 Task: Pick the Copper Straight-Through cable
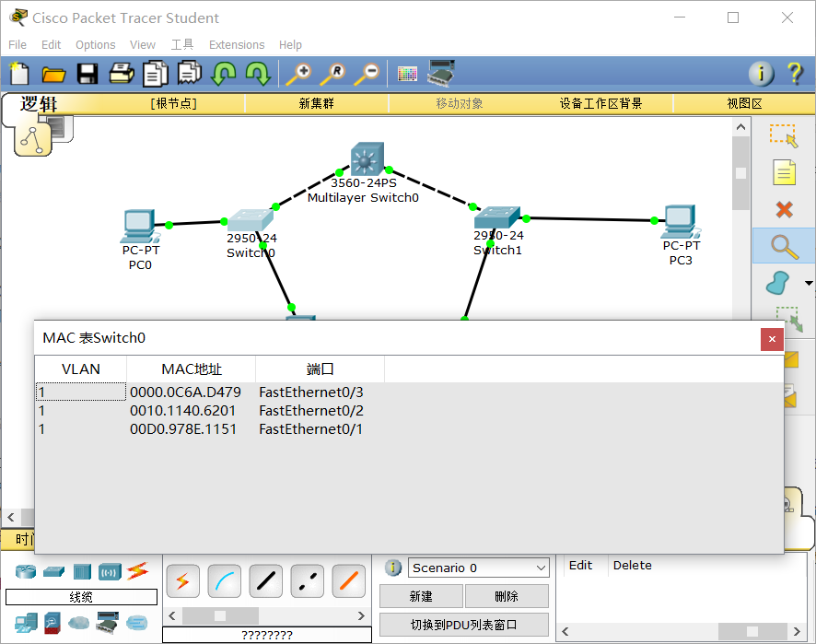pyautogui.click(x=266, y=581)
